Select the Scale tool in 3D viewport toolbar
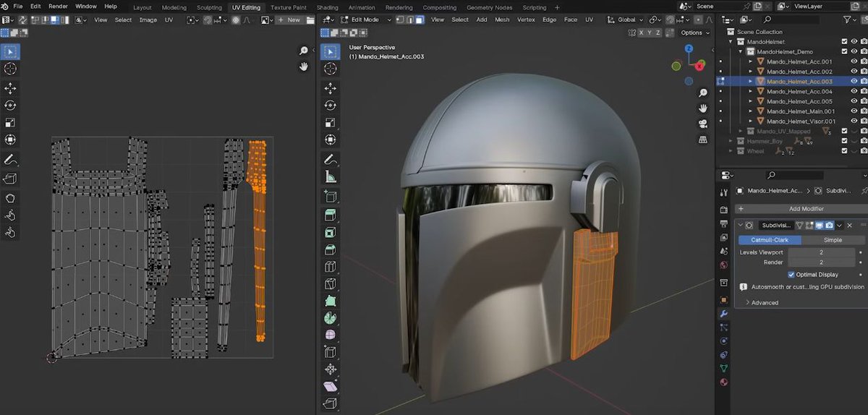 click(x=331, y=123)
